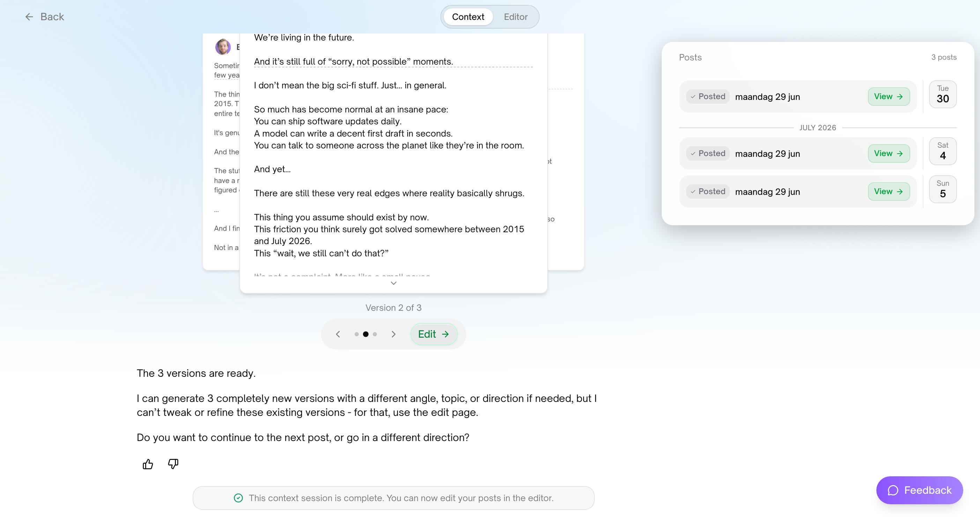Click the Posted badge in Sun 5 row
Viewport: 980px width, 521px height.
tap(708, 191)
